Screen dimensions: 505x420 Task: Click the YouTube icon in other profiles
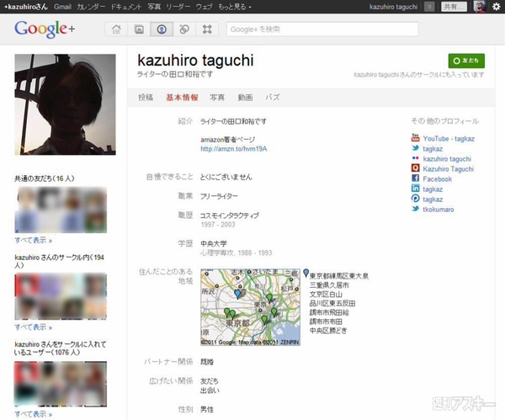pos(416,138)
